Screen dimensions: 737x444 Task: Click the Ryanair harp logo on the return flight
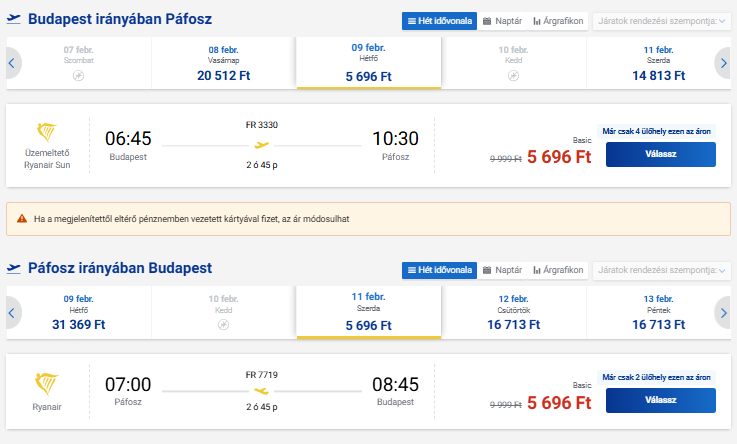47,384
